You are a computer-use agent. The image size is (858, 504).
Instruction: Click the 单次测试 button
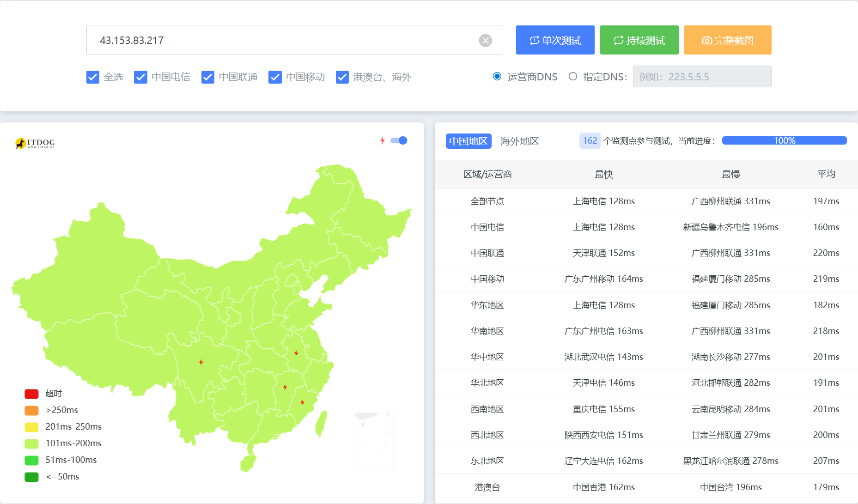click(x=555, y=40)
